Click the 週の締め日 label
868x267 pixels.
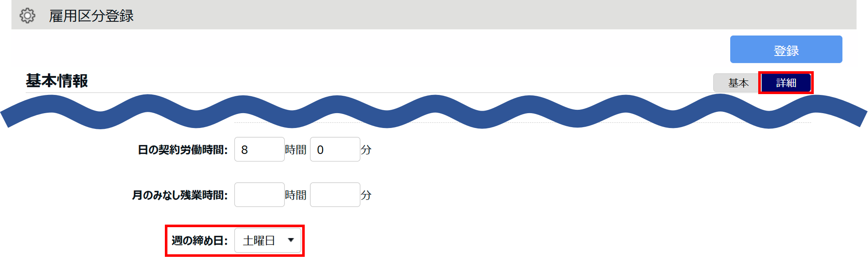(199, 241)
